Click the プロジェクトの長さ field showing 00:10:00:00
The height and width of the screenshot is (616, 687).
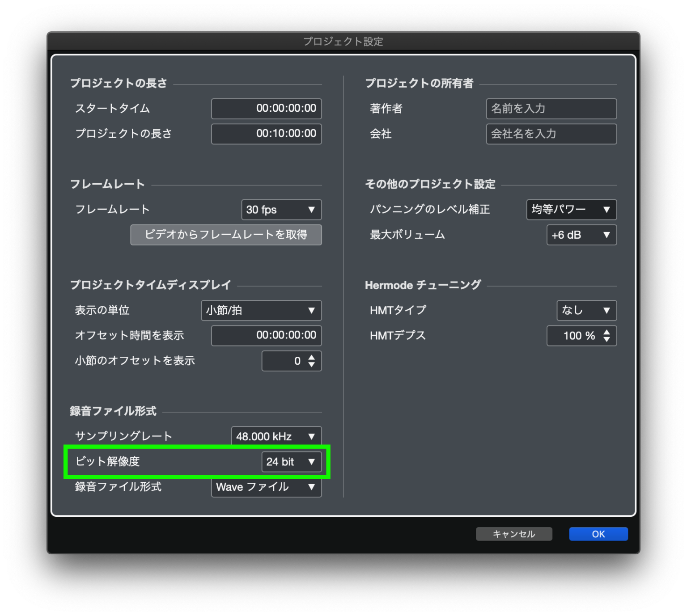click(266, 134)
